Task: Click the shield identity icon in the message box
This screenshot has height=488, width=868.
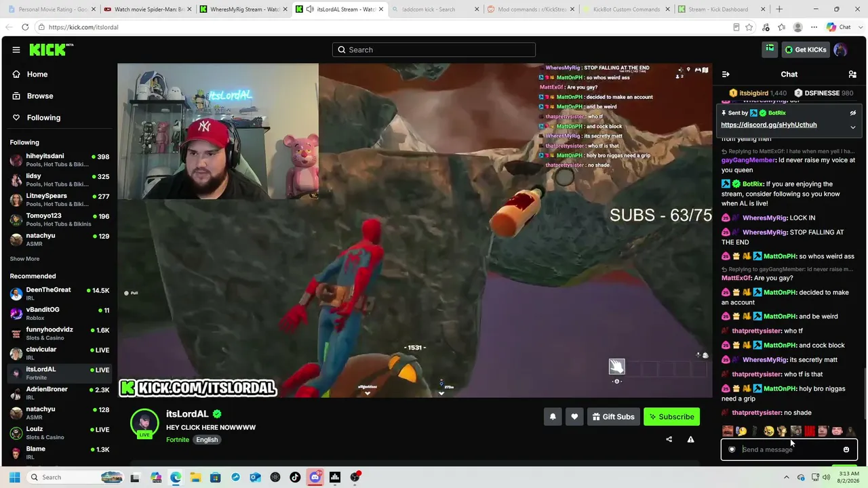Action: (732, 449)
